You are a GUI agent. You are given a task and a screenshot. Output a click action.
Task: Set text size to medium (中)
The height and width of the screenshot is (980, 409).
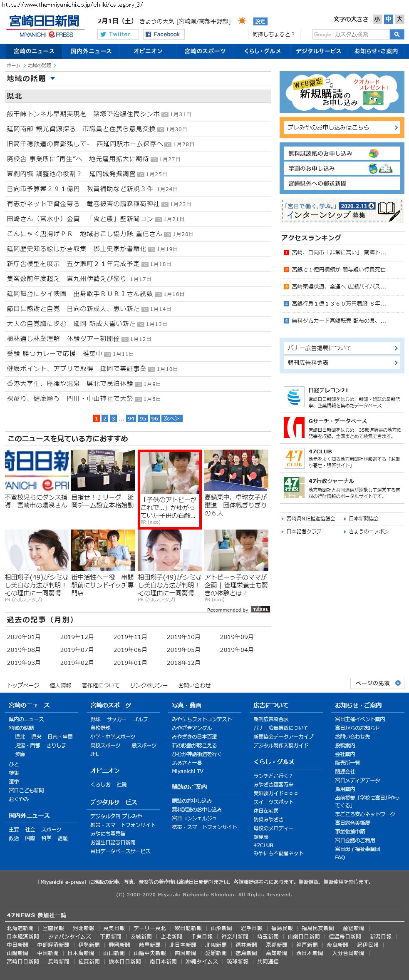[388, 19]
